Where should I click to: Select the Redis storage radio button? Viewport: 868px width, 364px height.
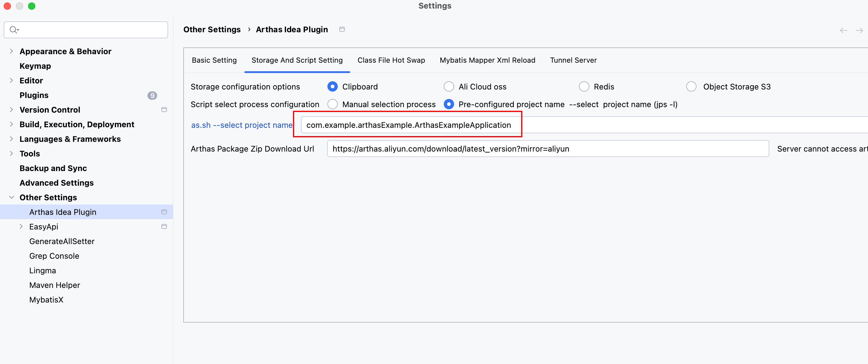pyautogui.click(x=584, y=86)
